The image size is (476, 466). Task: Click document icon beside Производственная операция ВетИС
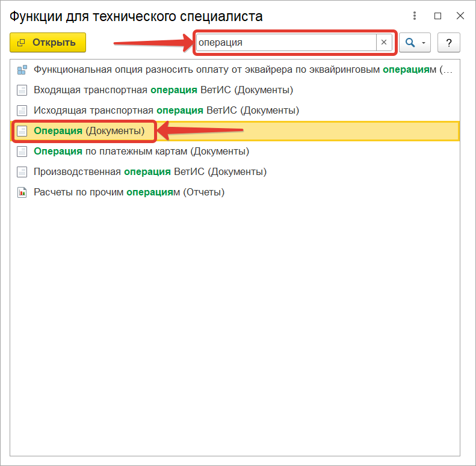[x=22, y=172]
